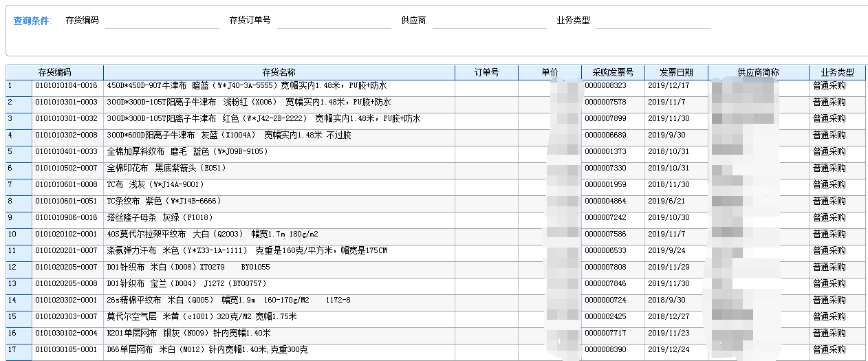Click invoice number 0000007899
The image size is (868, 361).
[605, 119]
